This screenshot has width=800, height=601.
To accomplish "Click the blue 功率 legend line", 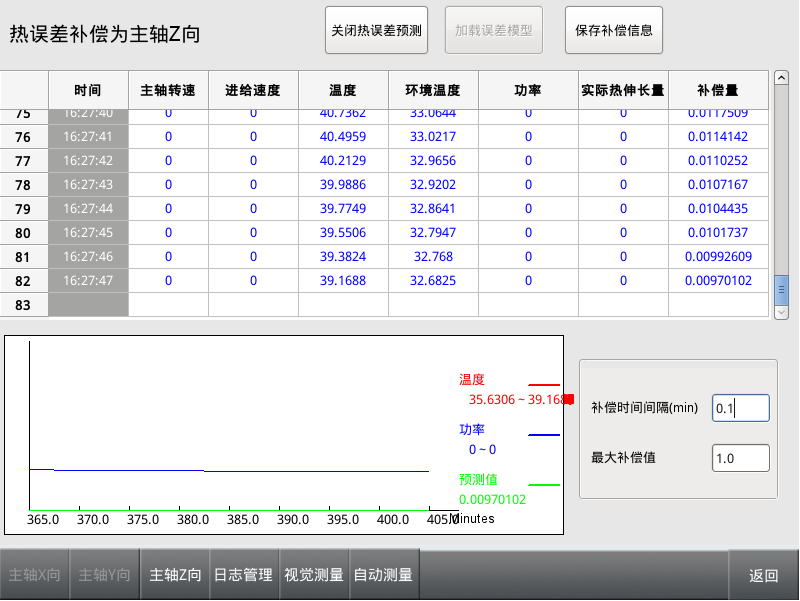I will pyautogui.click(x=544, y=435).
